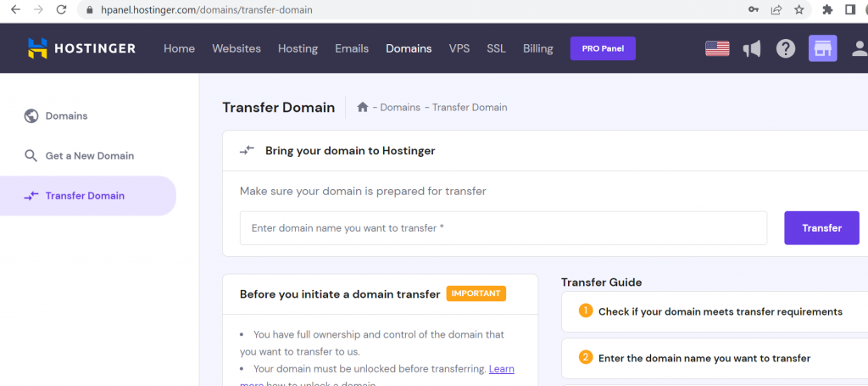Click the Transfer Domain page heading
This screenshot has width=868, height=386.
pyautogui.click(x=278, y=107)
